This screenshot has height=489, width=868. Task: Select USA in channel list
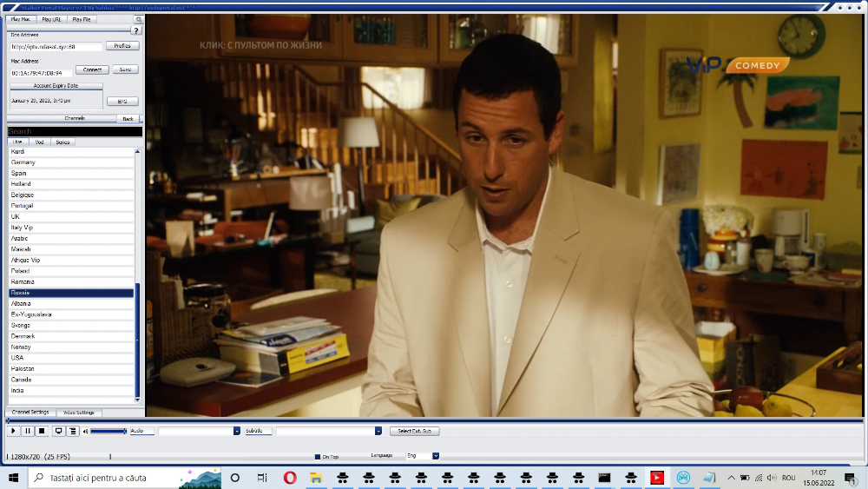point(71,358)
